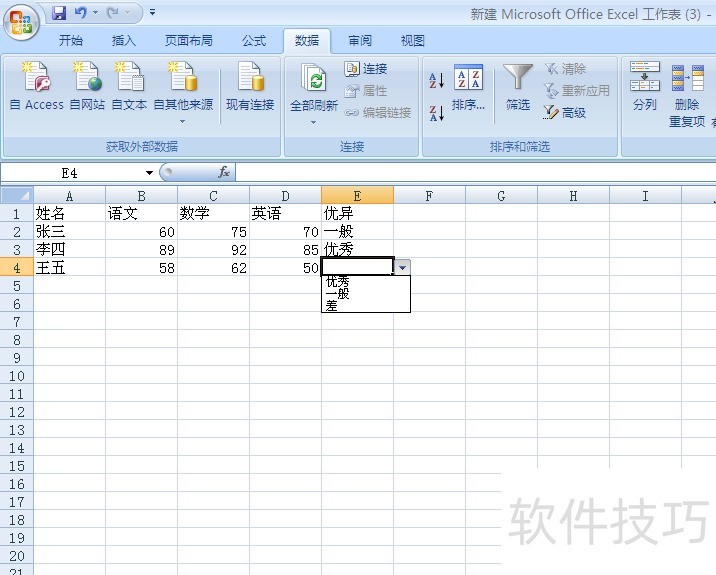This screenshot has height=575, width=716.
Task: Select column A header
Action: click(x=69, y=196)
